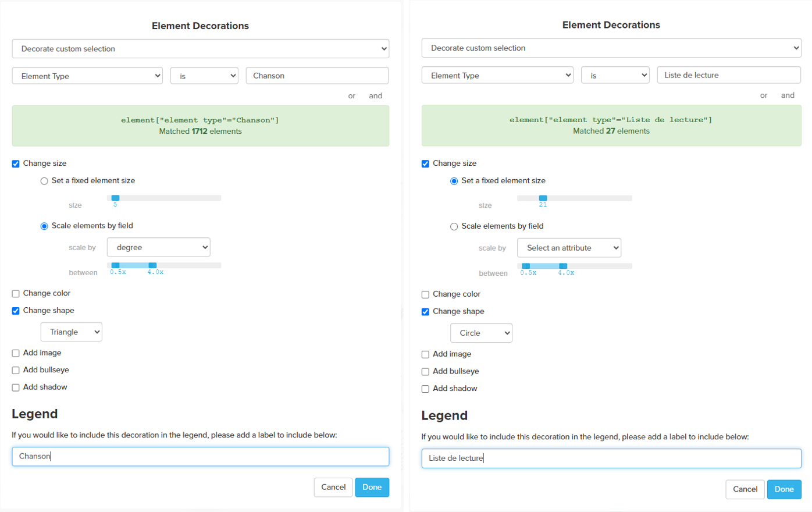Image resolution: width=812 pixels, height=512 pixels.
Task: Open Element Type dropdown in Liste de lecture panel
Action: [x=497, y=75]
